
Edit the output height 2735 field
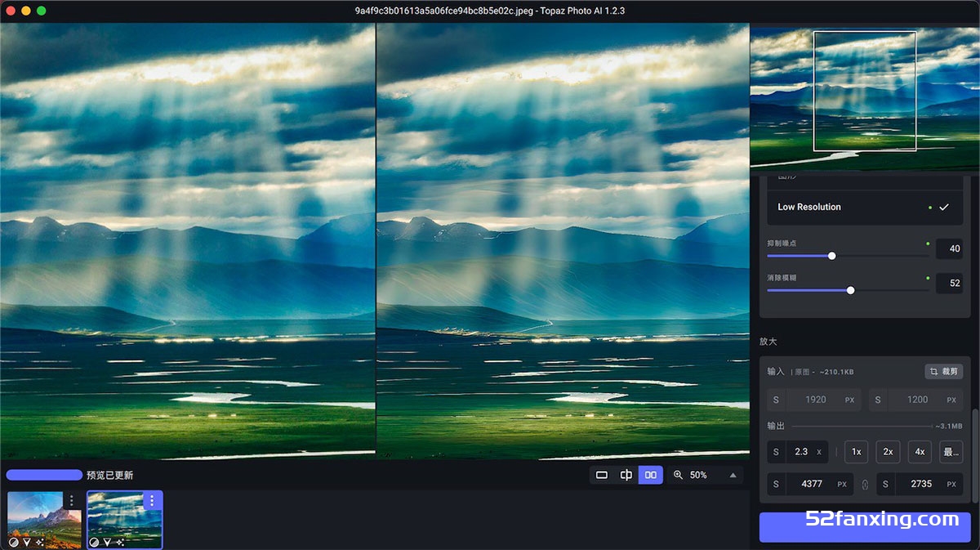click(x=920, y=484)
